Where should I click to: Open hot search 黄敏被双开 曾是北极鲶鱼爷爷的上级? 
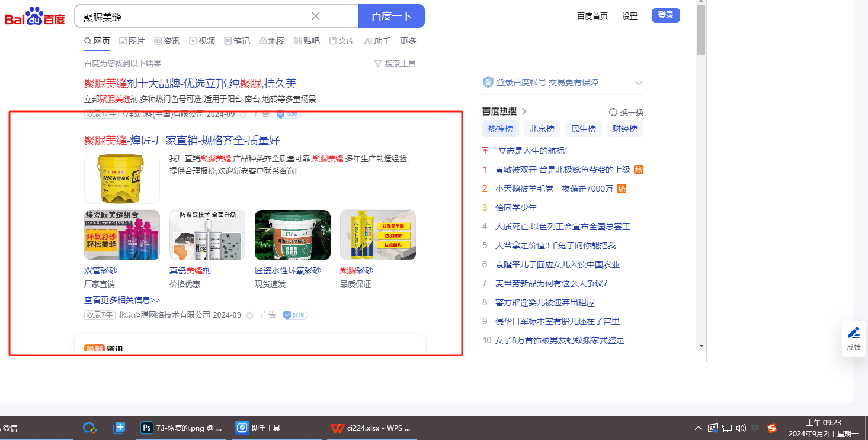[563, 170]
